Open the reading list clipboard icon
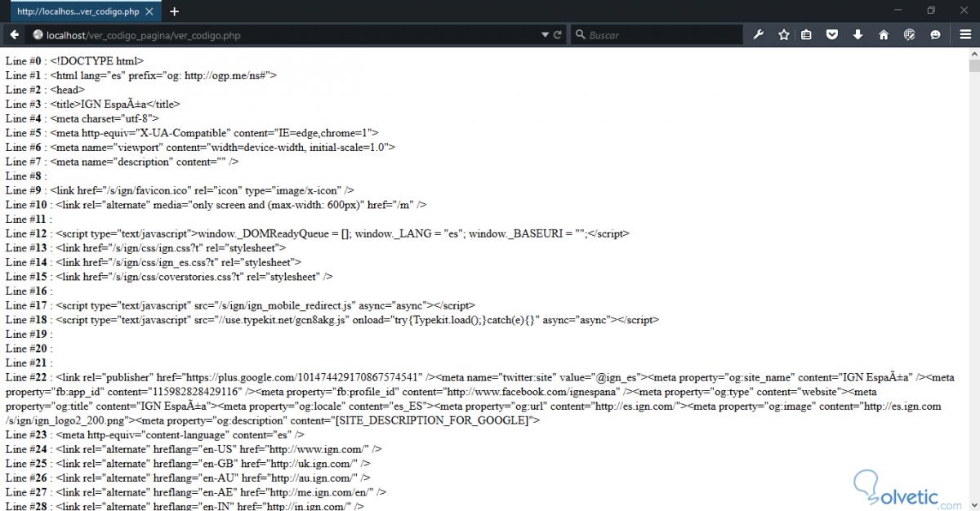 tap(807, 35)
